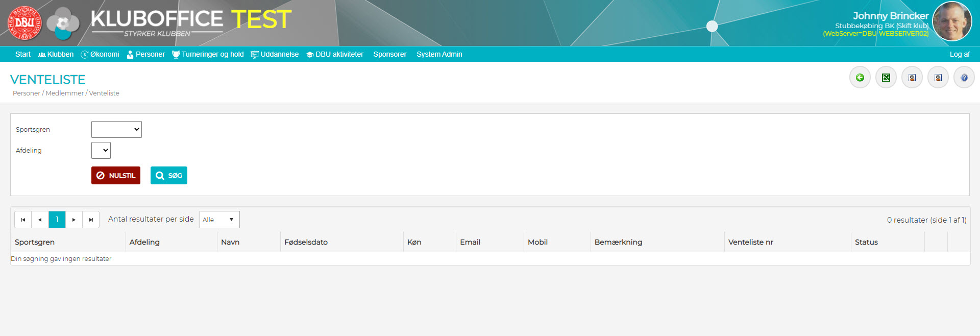Image resolution: width=980 pixels, height=336 pixels.
Task: Click the DBU logo in header
Action: tap(24, 22)
